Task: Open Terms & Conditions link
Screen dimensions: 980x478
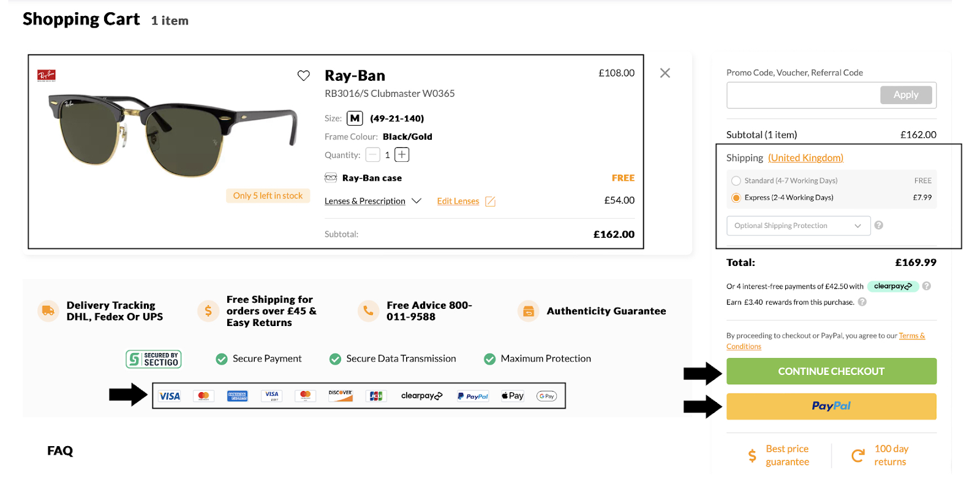Action: click(x=826, y=341)
